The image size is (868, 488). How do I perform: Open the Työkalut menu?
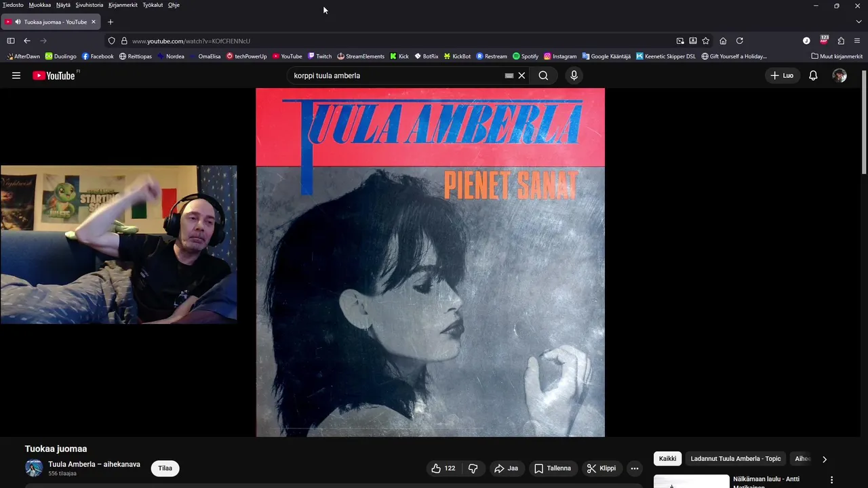pos(153,5)
